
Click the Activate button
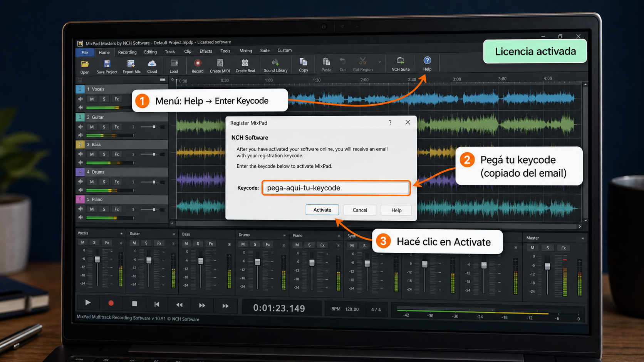pos(322,210)
